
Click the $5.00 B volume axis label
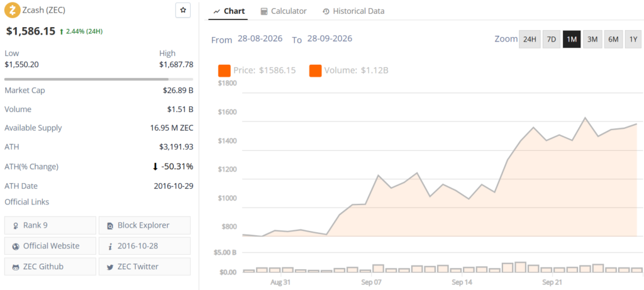225,253
